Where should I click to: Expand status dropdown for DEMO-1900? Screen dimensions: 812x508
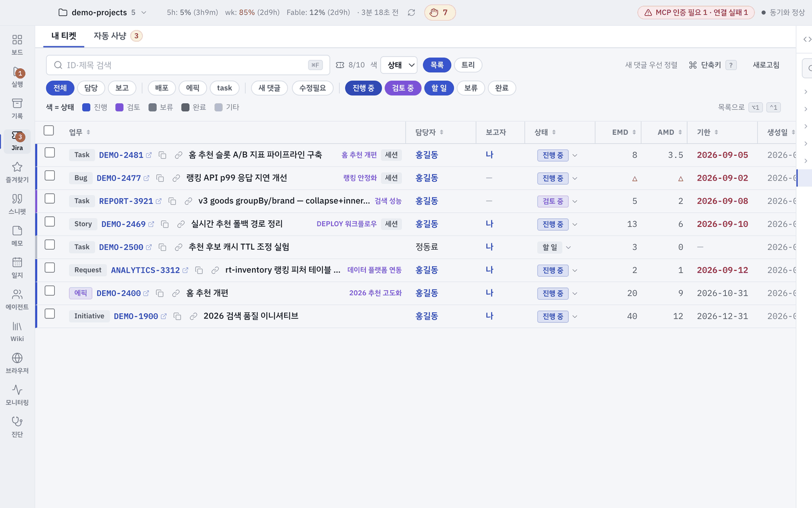point(575,317)
